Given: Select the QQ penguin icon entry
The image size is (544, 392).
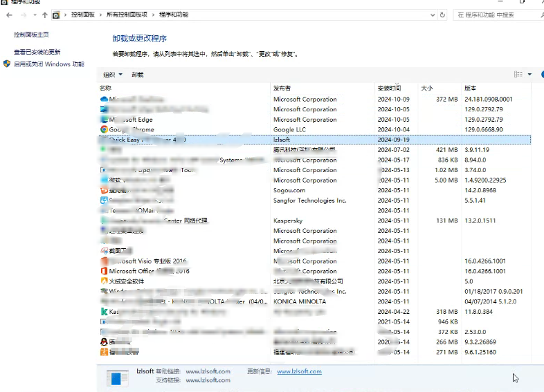Looking at the screenshot, I should 104,342.
